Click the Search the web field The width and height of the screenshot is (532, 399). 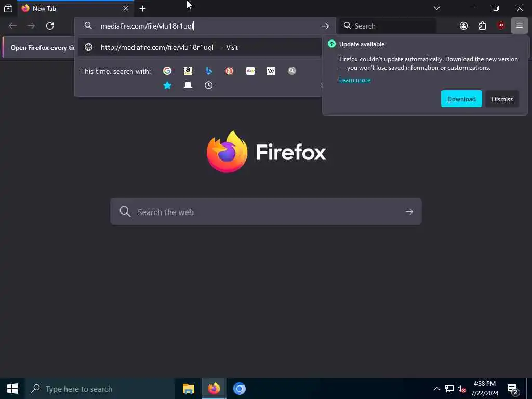(x=266, y=212)
